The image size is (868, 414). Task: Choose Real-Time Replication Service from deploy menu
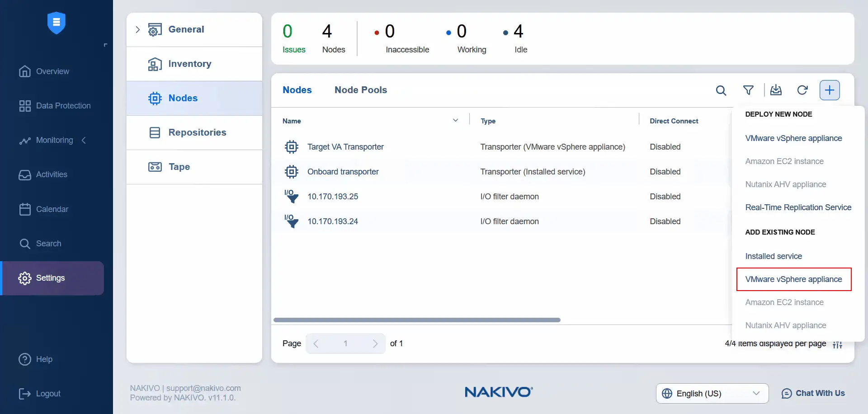click(x=798, y=207)
